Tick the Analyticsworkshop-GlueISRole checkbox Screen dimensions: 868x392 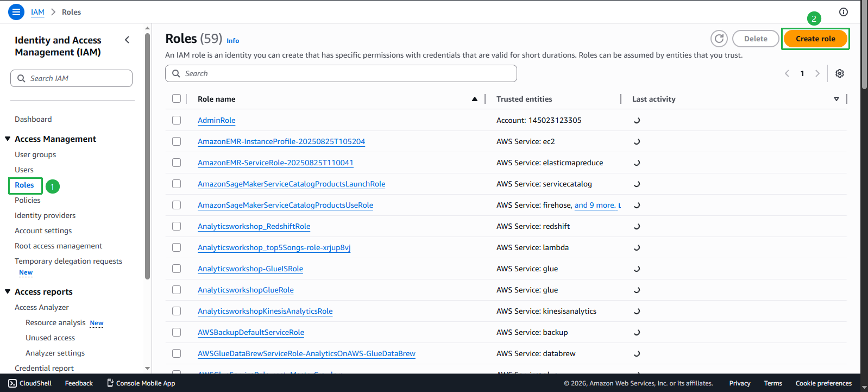177,269
